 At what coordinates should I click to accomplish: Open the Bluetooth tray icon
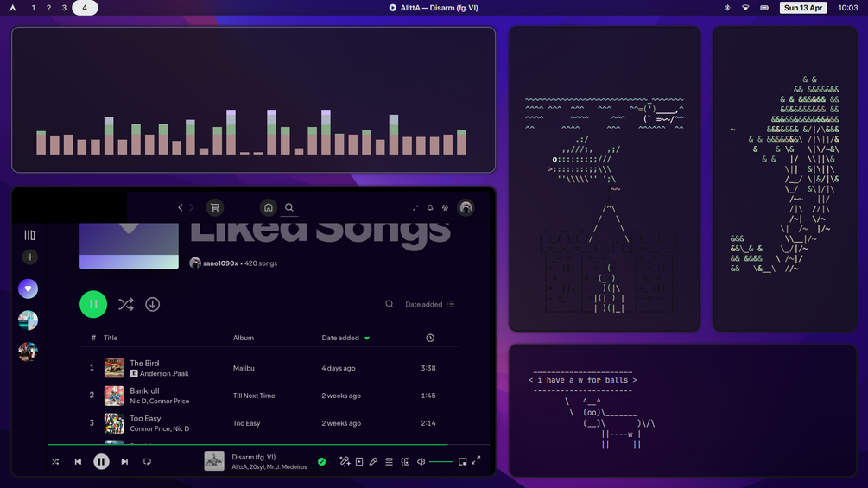click(x=727, y=8)
